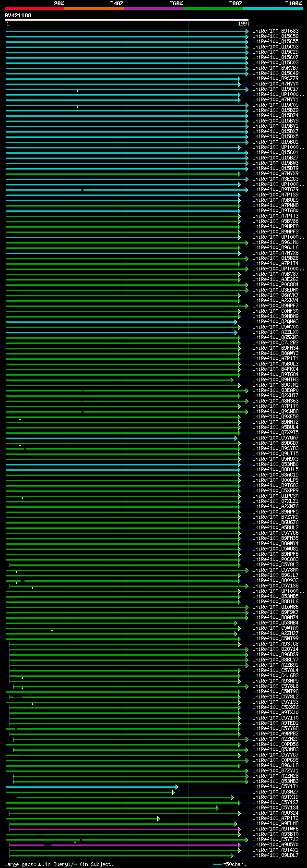Click the AV421188 query name
The image size is (307, 868).
18,15
